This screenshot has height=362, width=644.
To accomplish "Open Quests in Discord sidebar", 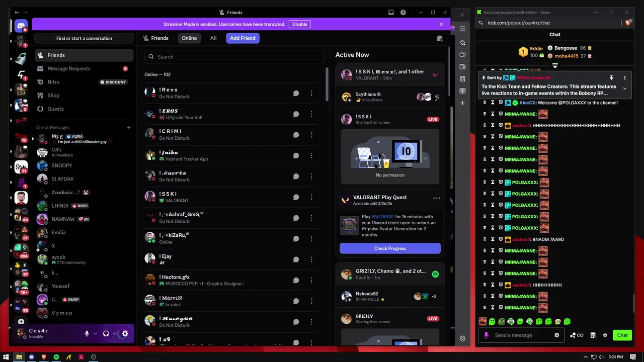I will (84, 109).
